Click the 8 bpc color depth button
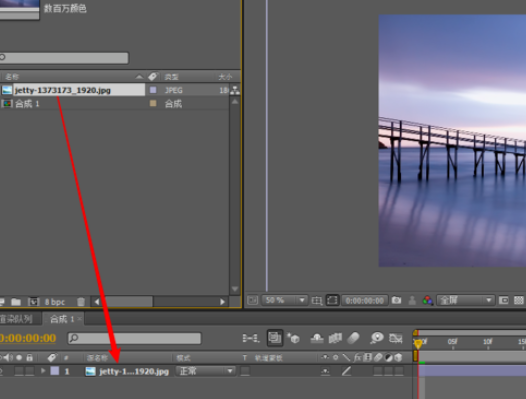Image resolution: width=526 pixels, height=399 pixels. click(55, 302)
